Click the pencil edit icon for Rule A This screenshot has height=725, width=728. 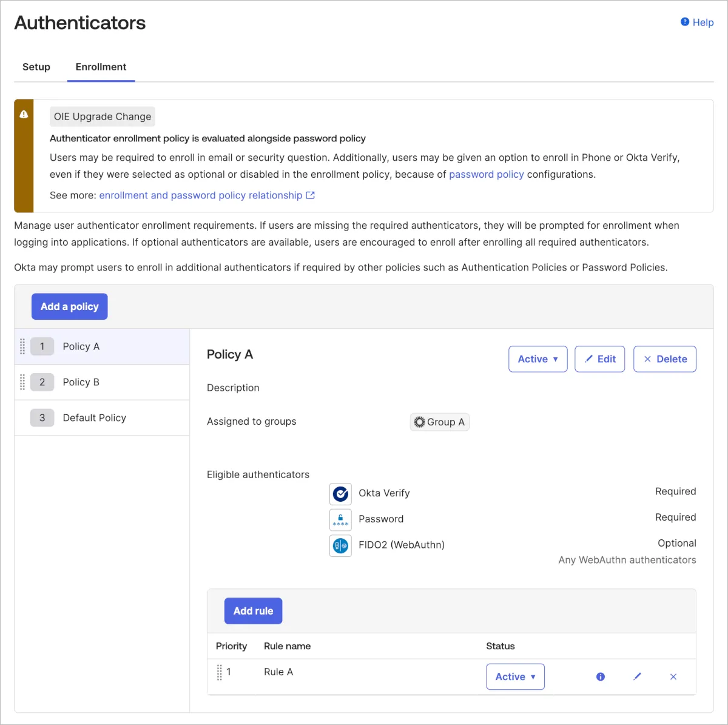pyautogui.click(x=637, y=676)
